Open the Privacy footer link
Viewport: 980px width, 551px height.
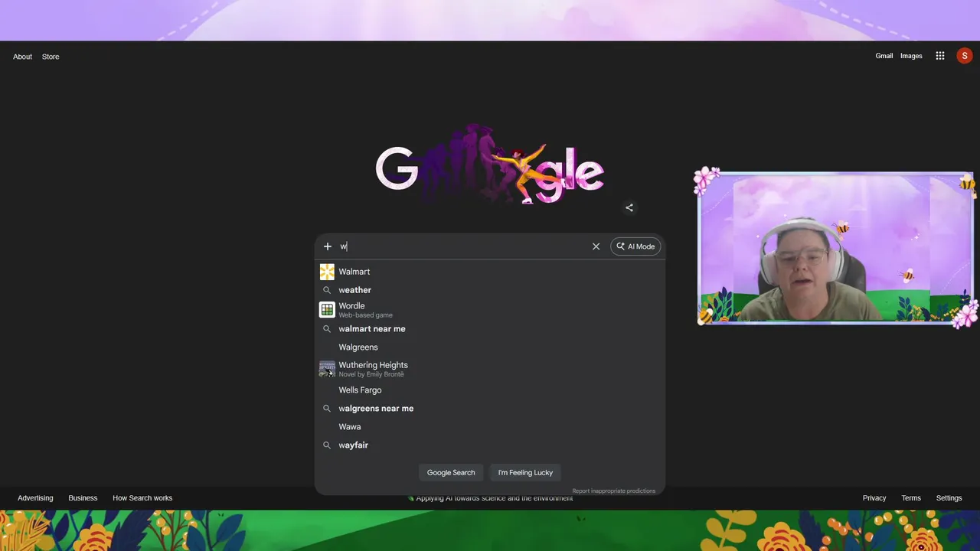(x=874, y=498)
